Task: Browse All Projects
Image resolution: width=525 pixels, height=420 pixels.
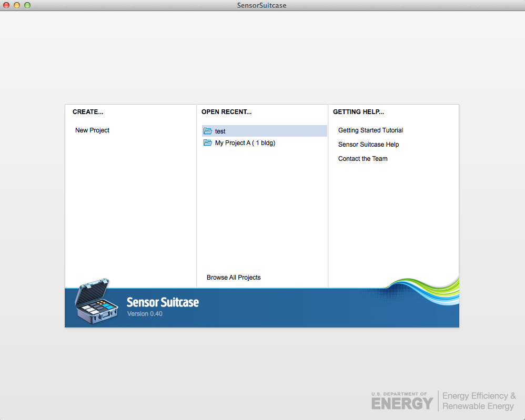Action: 234,278
